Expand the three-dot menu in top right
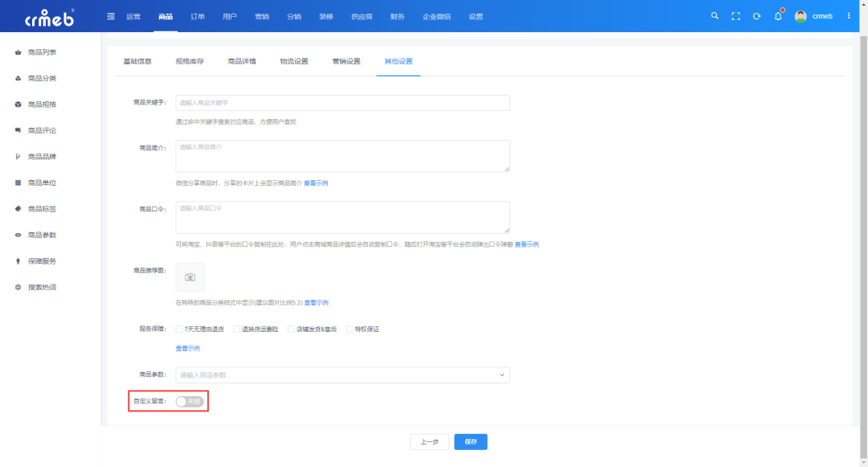This screenshot has height=467, width=868. (850, 15)
